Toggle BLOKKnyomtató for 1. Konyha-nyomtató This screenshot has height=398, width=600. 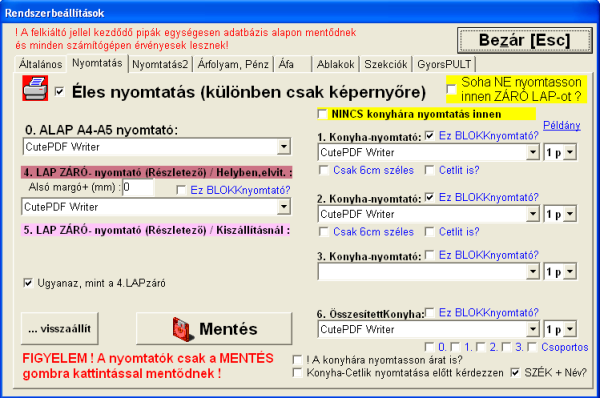(x=430, y=135)
